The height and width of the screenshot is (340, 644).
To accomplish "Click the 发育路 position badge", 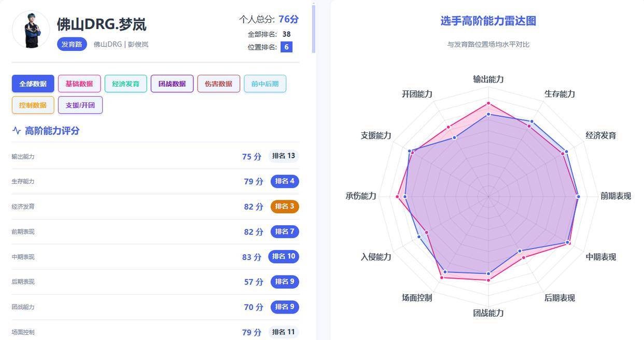I will [x=72, y=45].
